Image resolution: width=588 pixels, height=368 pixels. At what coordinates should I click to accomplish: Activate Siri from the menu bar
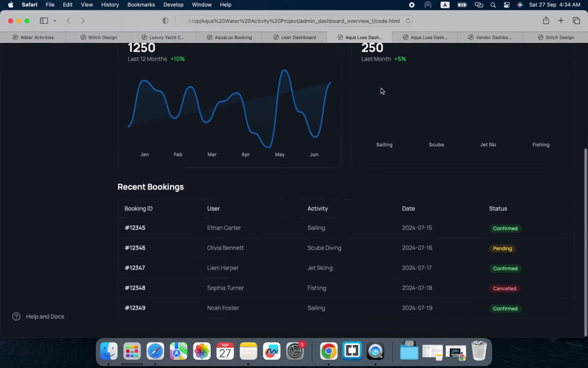click(x=520, y=5)
